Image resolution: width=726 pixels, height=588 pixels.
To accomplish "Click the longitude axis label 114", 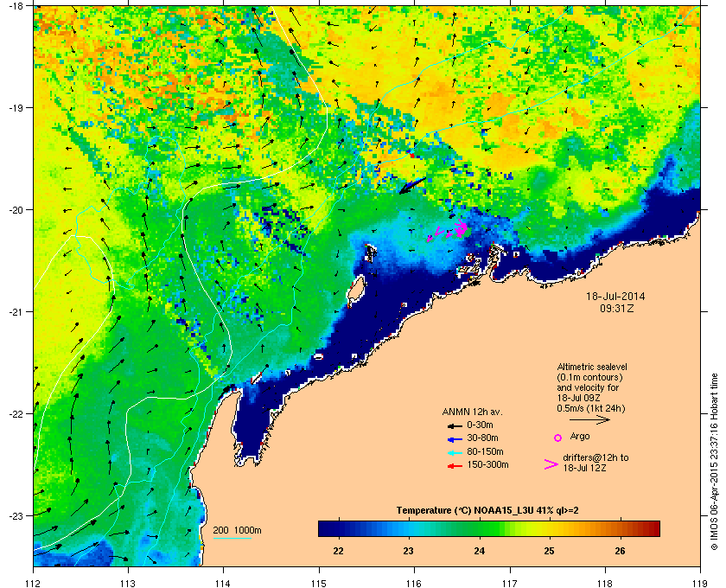I will (224, 583).
